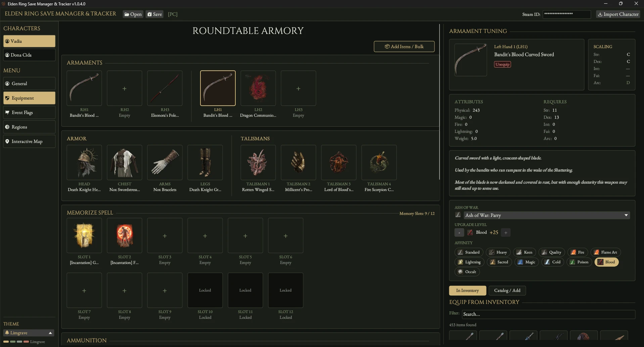Open the Equipment menu page
The height and width of the screenshot is (347, 644).
(x=29, y=98)
